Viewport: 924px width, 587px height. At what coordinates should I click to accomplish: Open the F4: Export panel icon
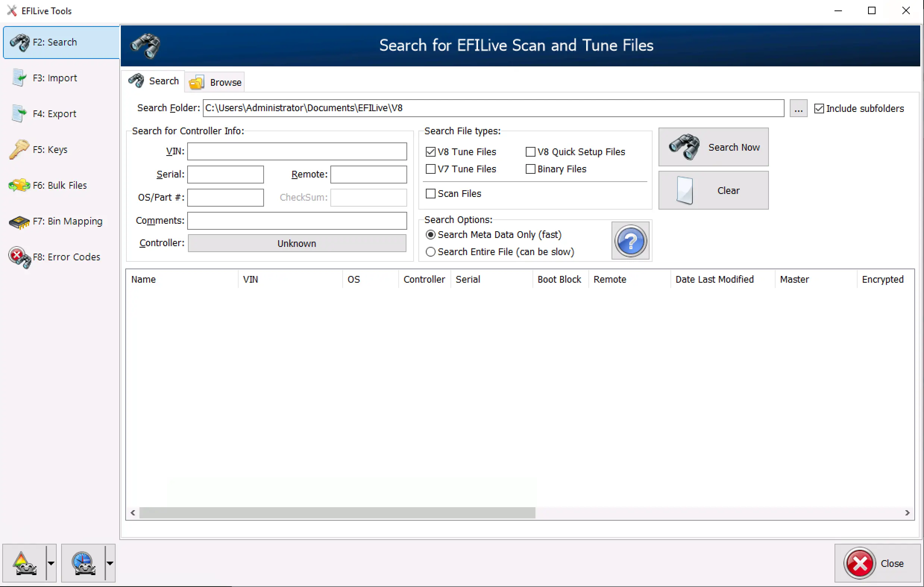pyautogui.click(x=19, y=114)
